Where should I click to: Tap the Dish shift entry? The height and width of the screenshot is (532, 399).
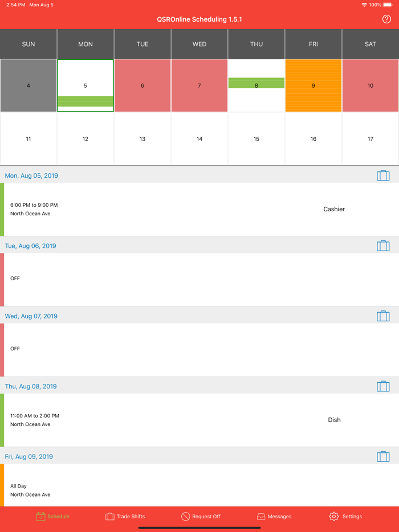[x=334, y=420]
